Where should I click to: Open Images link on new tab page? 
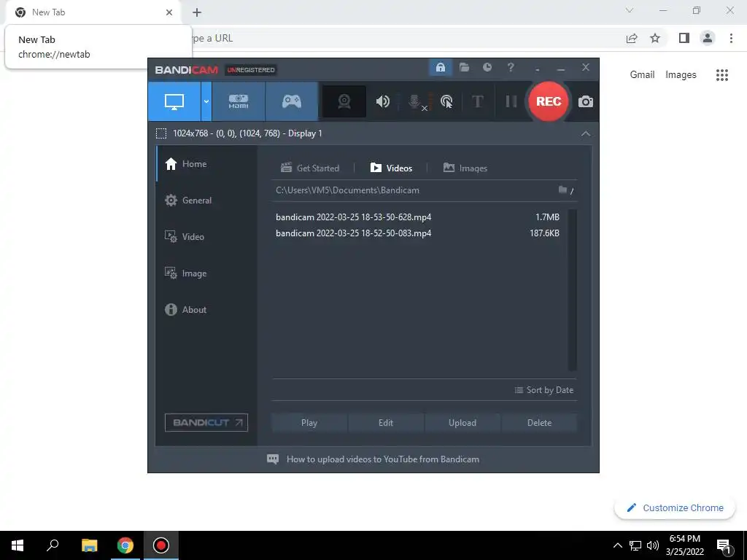[681, 75]
